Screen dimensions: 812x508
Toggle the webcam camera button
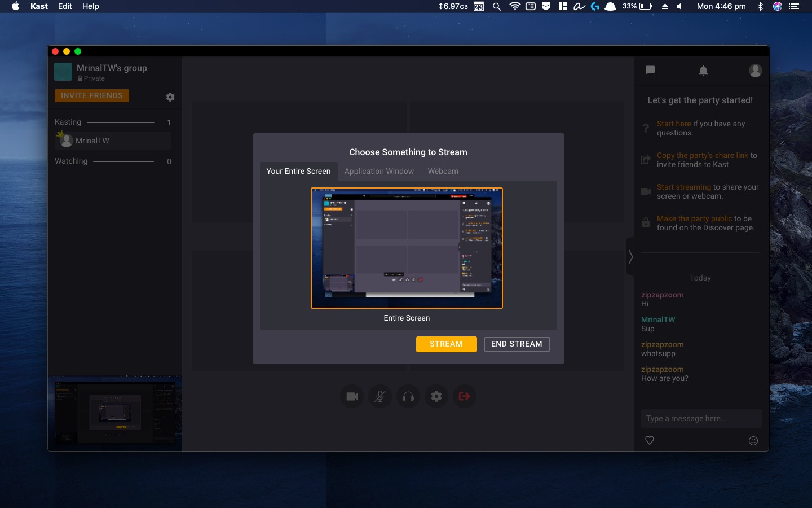[352, 396]
